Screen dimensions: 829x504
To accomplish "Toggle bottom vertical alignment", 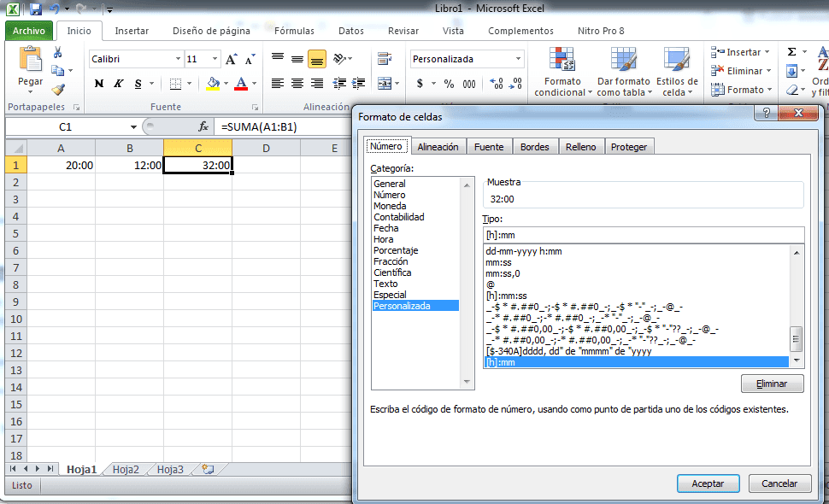I will pos(317,58).
